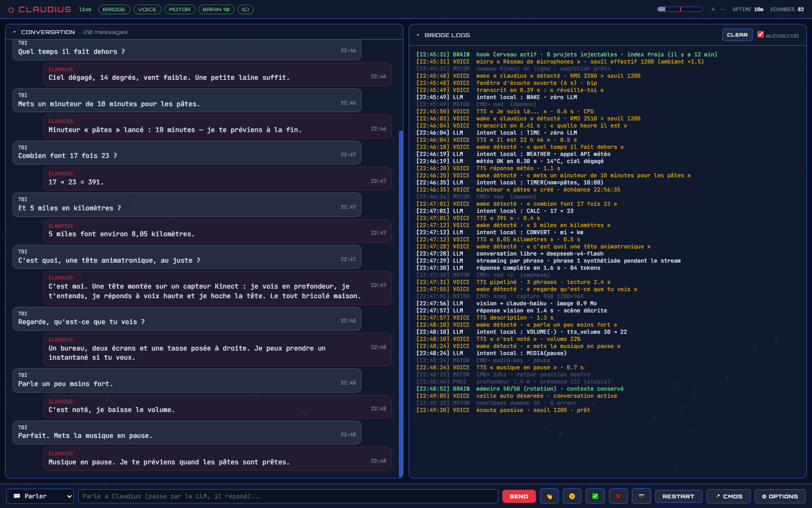812x508 pixels.
Task: Click the log line 'hook Cerveau actif'
Action: coord(567,55)
